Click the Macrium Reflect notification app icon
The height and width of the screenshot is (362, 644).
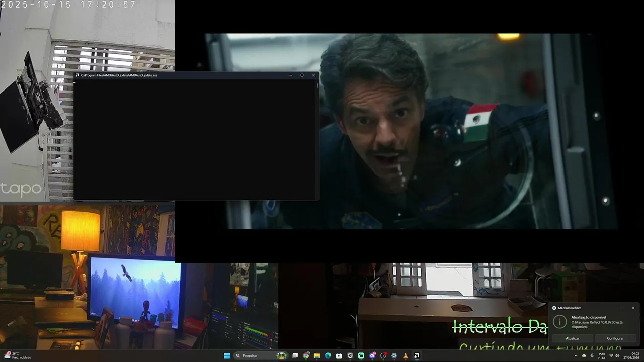point(554,308)
